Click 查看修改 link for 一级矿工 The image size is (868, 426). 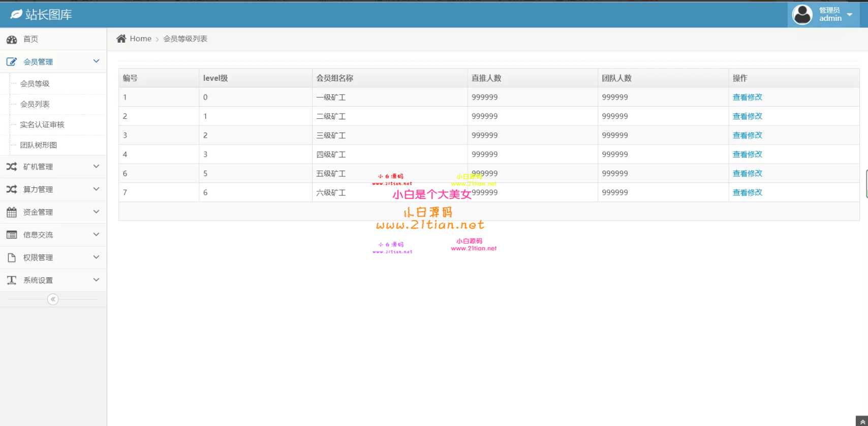[747, 97]
